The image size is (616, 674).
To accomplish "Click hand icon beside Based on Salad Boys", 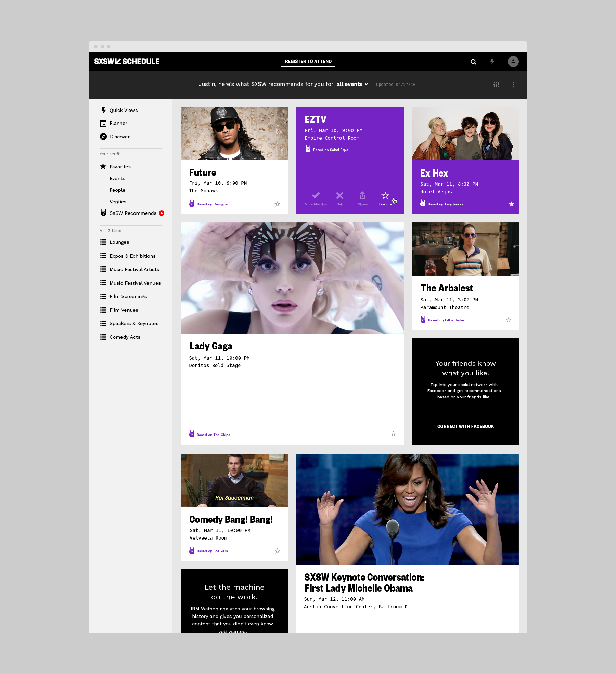I will (x=308, y=149).
